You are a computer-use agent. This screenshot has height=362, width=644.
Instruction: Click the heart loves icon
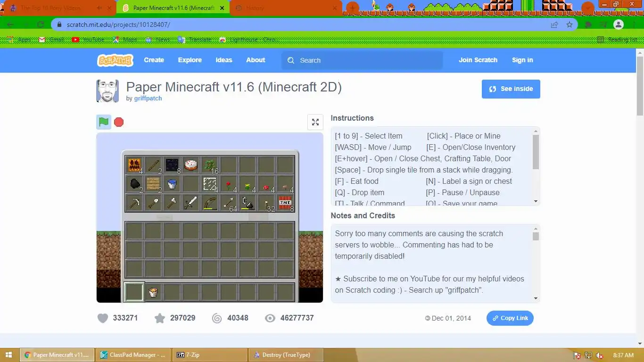tap(103, 318)
